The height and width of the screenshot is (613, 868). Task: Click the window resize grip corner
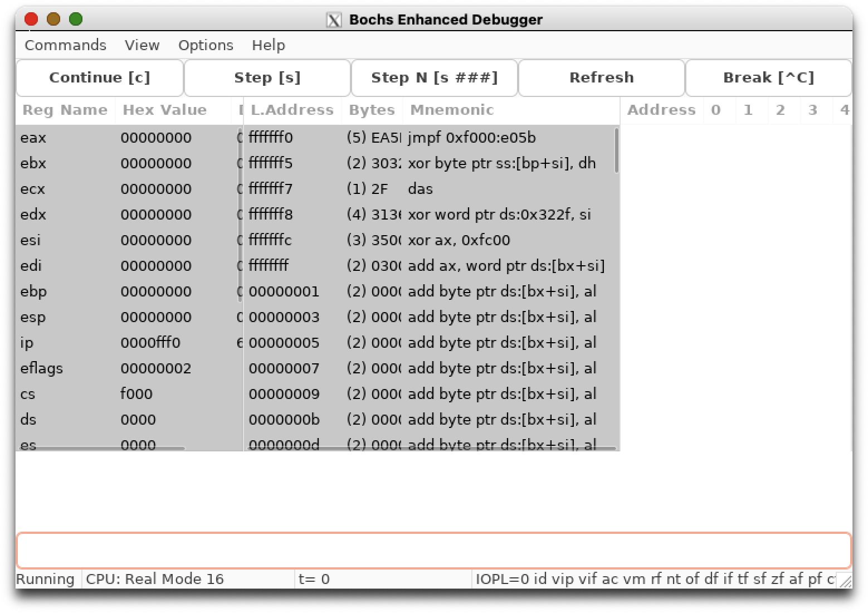click(x=845, y=581)
